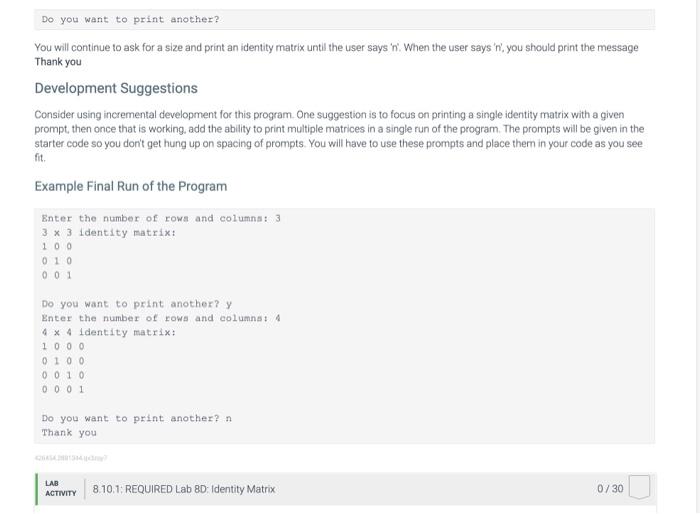Click the 4 x 4 identity matrix: output line
Image resolution: width=700 pixels, height=514 pixels.
click(x=109, y=333)
